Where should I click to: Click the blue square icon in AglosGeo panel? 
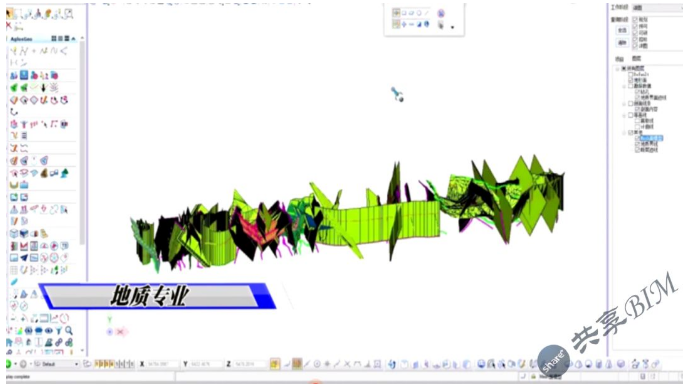24,75
